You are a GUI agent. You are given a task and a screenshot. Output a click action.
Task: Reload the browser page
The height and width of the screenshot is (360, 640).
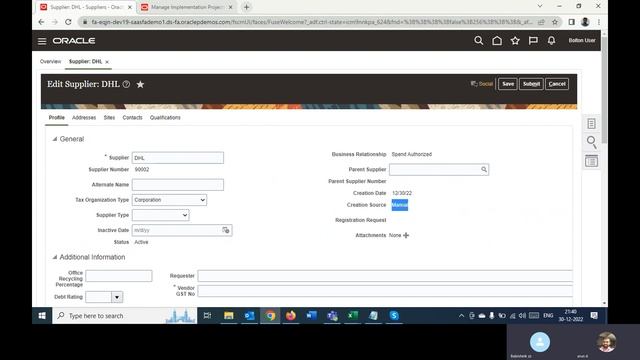68,22
